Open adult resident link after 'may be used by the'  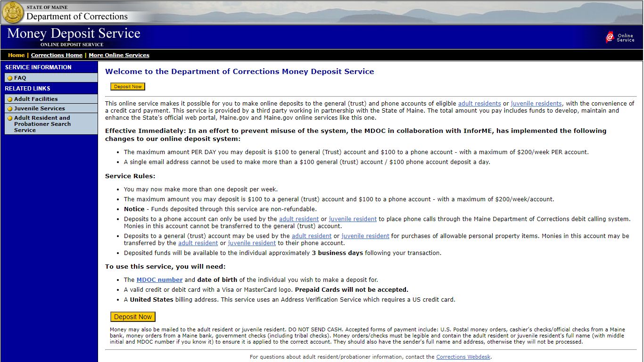click(312, 236)
